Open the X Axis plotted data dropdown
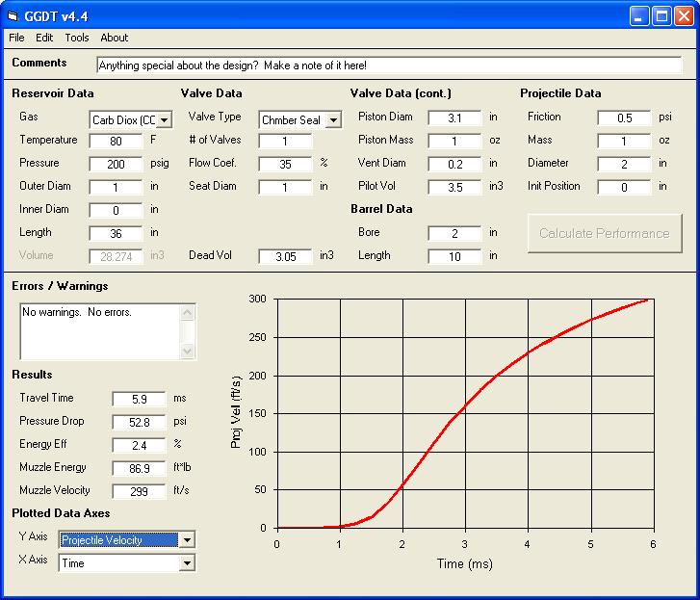Viewport: 700px width, 600px height. pyautogui.click(x=187, y=563)
